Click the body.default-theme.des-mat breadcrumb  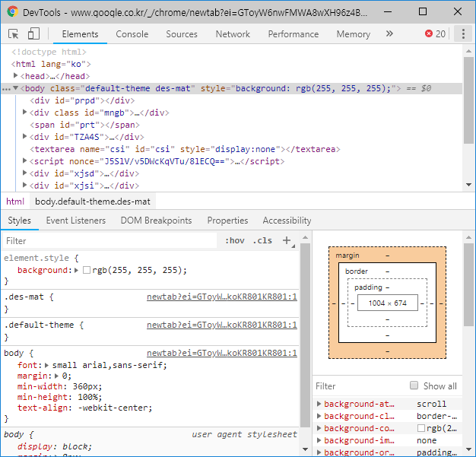click(93, 202)
